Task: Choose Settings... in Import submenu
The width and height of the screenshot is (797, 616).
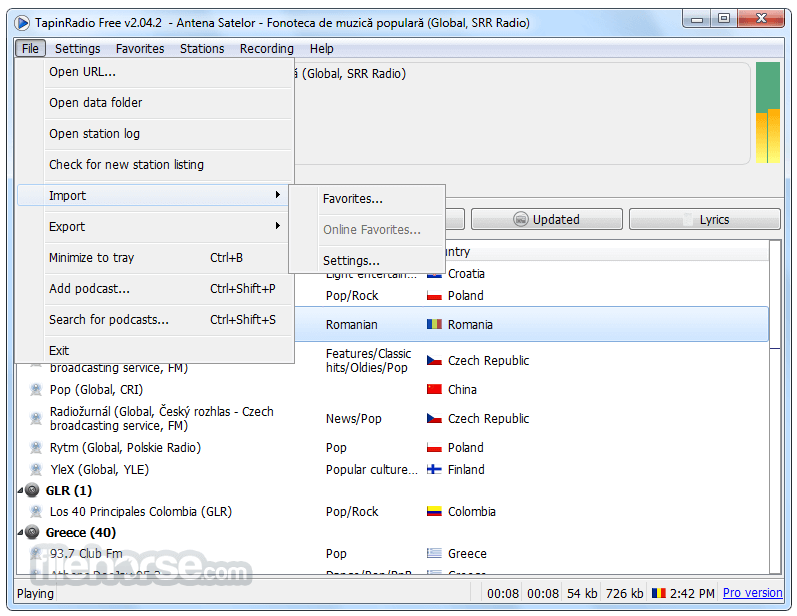Action: (x=367, y=261)
